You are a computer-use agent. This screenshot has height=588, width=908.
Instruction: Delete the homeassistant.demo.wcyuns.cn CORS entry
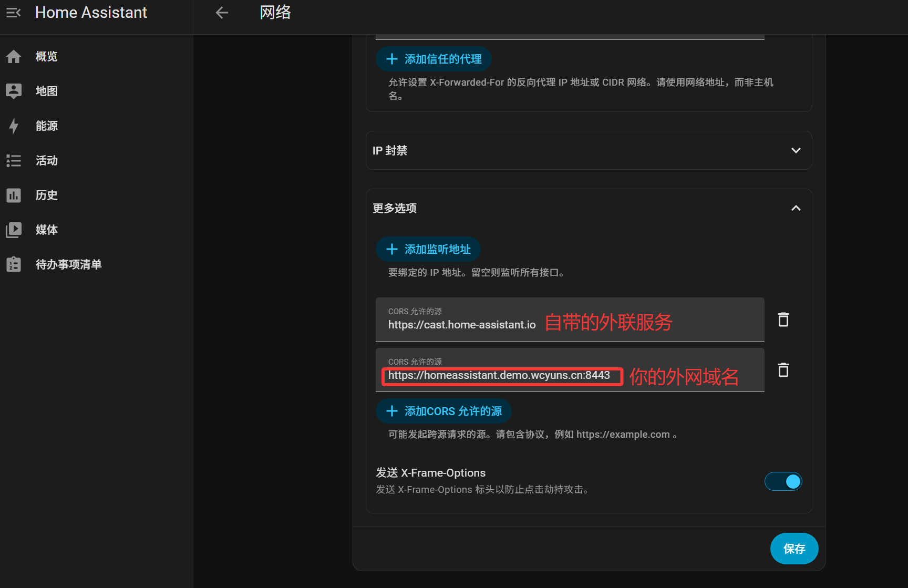(783, 370)
